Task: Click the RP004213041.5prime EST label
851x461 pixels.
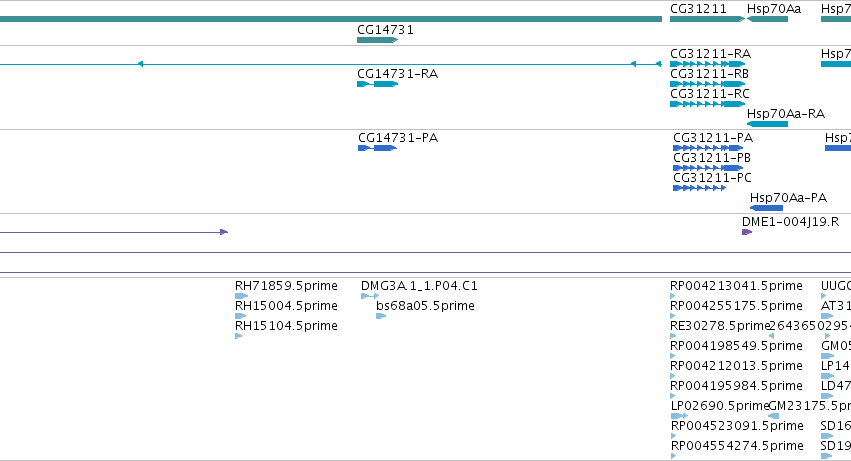Action: tap(736, 286)
